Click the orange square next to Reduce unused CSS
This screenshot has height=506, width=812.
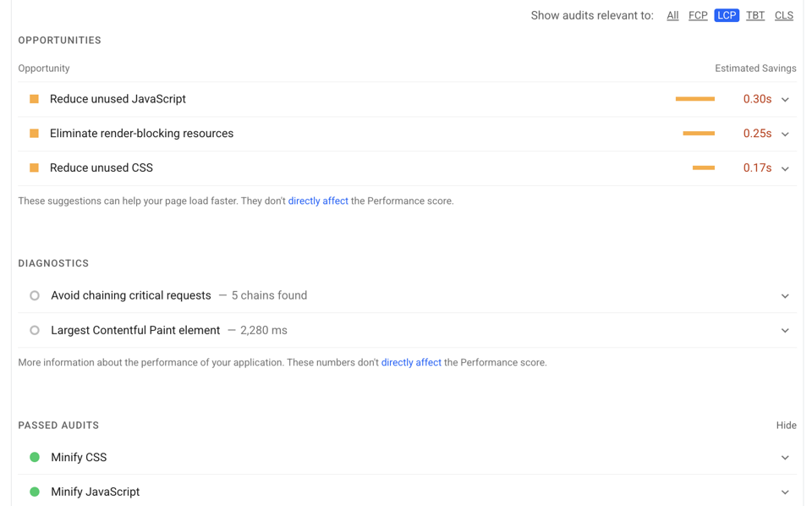point(34,168)
